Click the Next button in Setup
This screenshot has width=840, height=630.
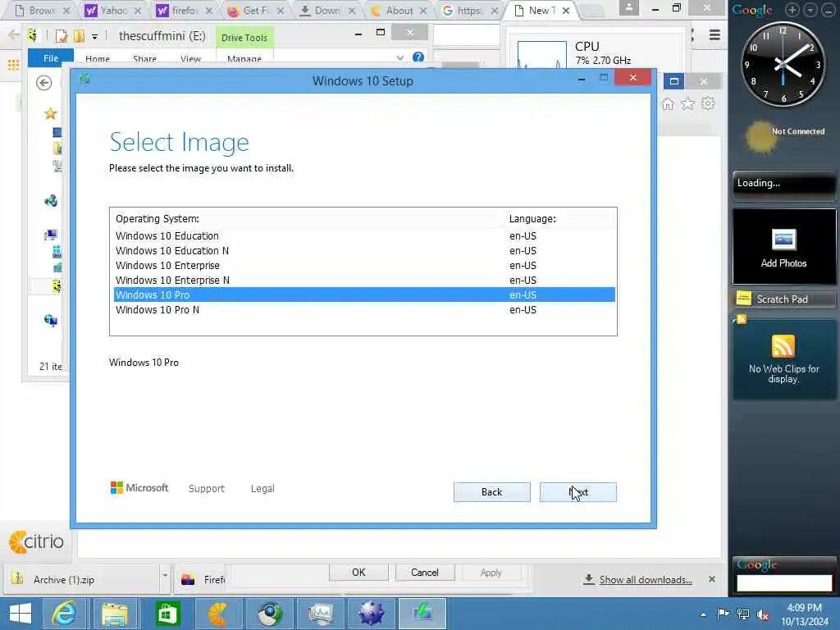(x=578, y=492)
